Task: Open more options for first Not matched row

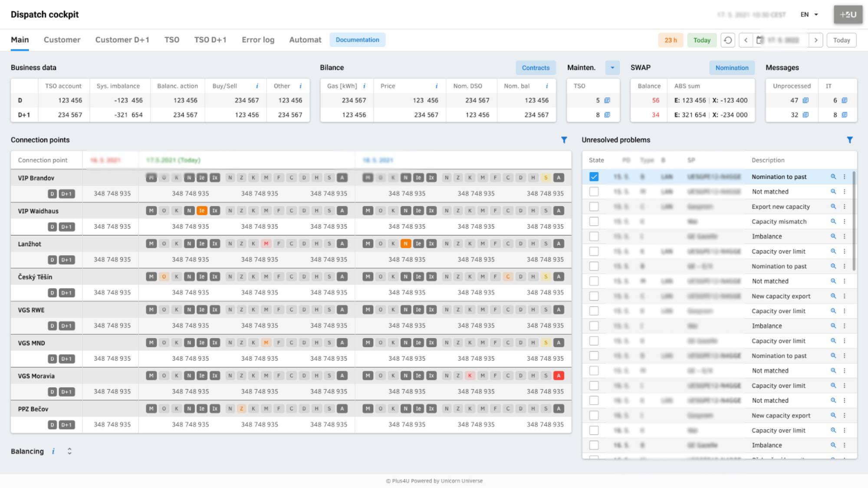Action: 845,191
